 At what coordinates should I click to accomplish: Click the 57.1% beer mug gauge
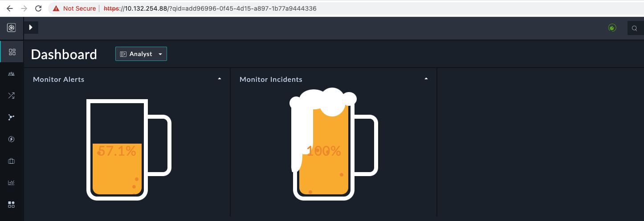[117, 150]
